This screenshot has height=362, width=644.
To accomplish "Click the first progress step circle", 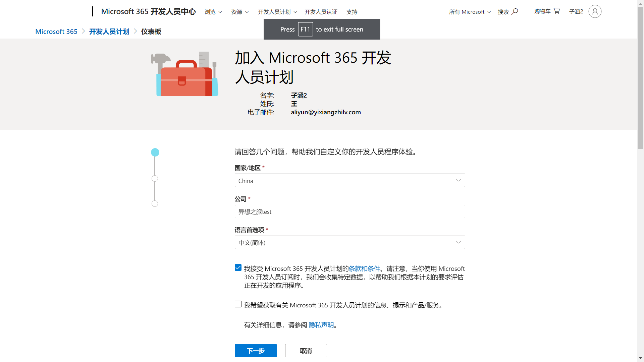I will coord(155,153).
